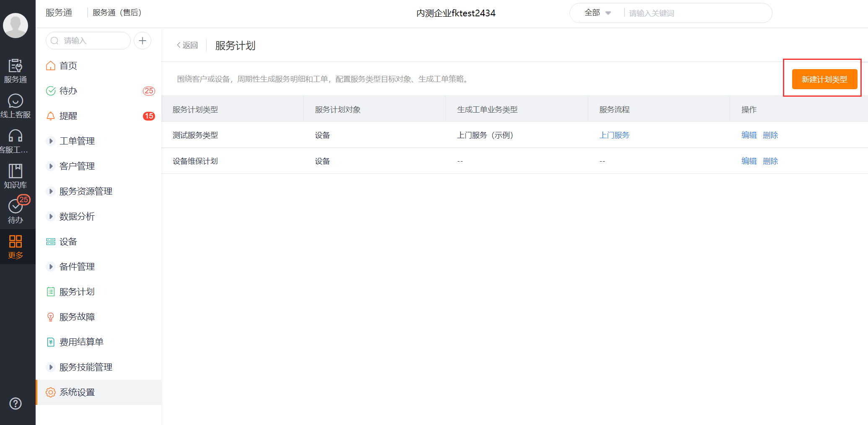The height and width of the screenshot is (425, 868).
Task: Click the 系统设置 gear icon
Action: (51, 392)
